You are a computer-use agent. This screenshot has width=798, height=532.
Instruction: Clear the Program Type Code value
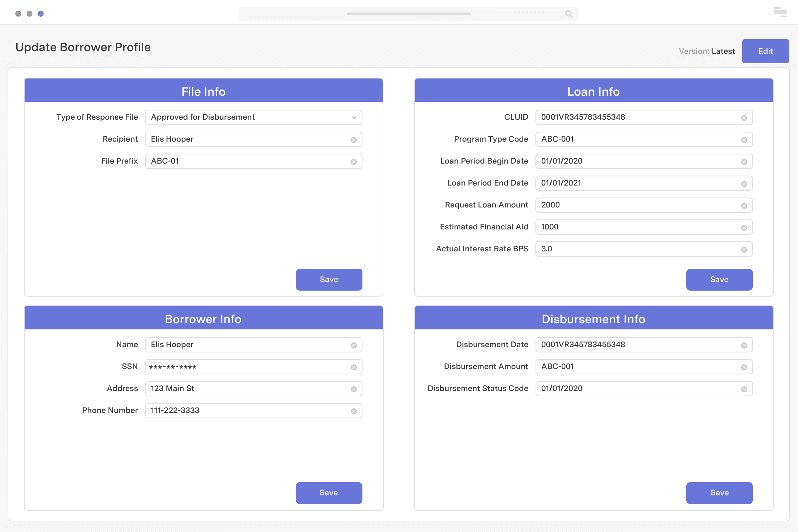tap(744, 139)
